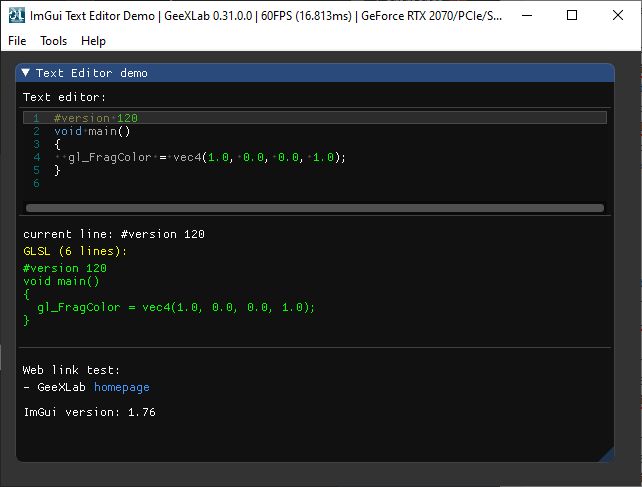This screenshot has width=642, height=487.
Task: Open the File menu
Action: point(17,41)
